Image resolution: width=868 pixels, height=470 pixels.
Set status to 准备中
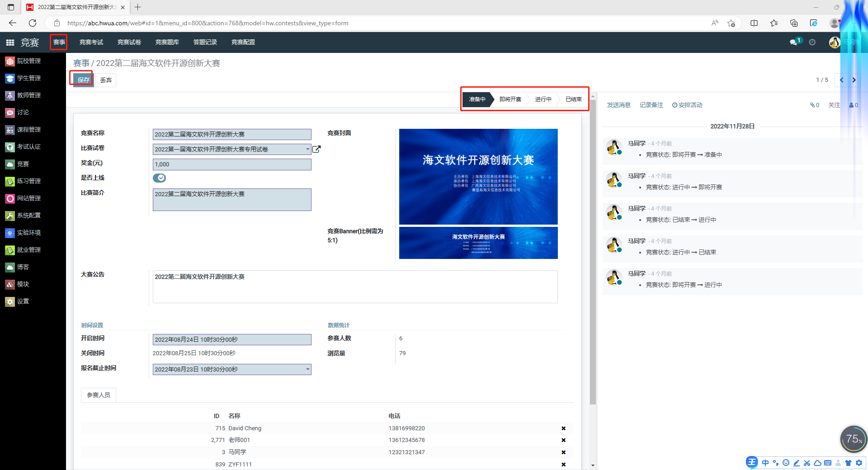click(x=477, y=99)
